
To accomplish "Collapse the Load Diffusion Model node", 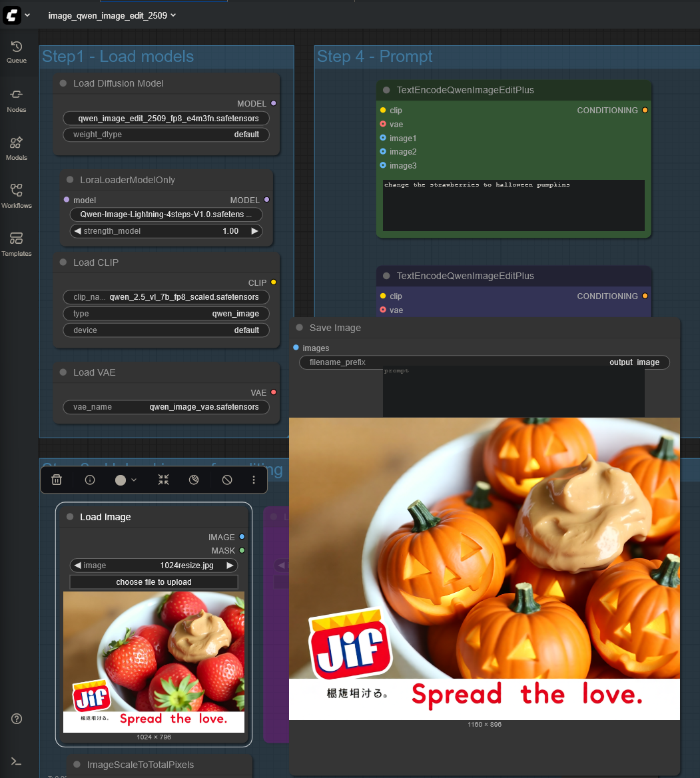I will (63, 83).
